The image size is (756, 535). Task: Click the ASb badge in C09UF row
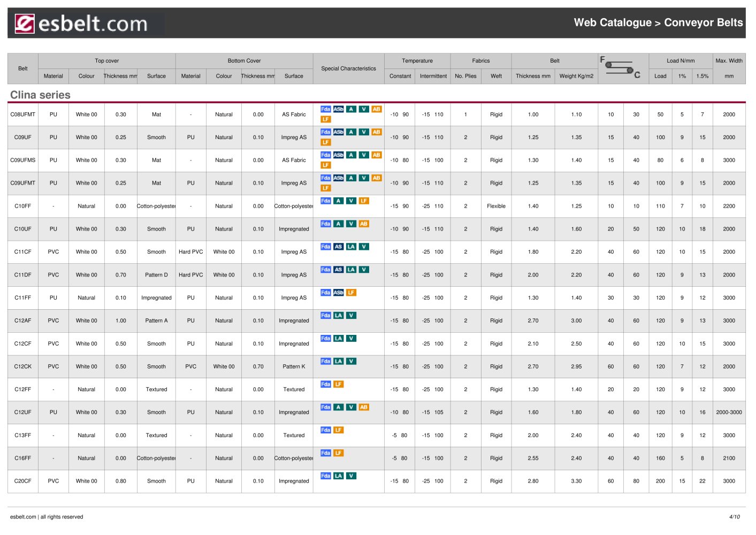338,132
